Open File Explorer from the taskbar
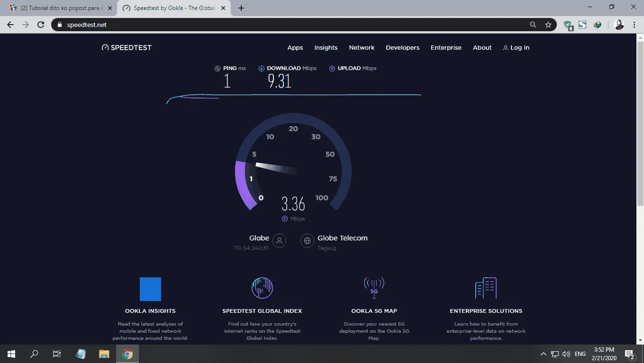The width and height of the screenshot is (644, 363). (104, 354)
